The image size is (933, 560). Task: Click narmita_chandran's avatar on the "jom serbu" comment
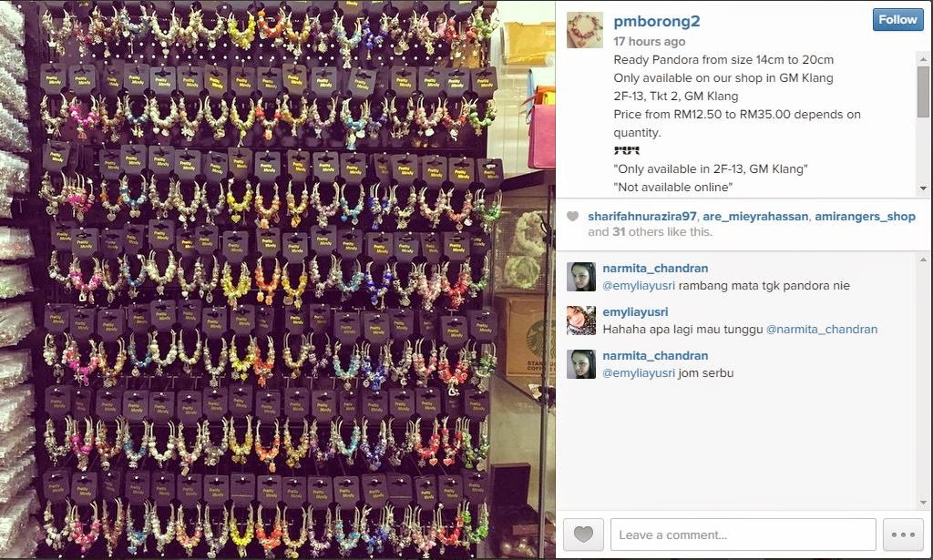(580, 364)
